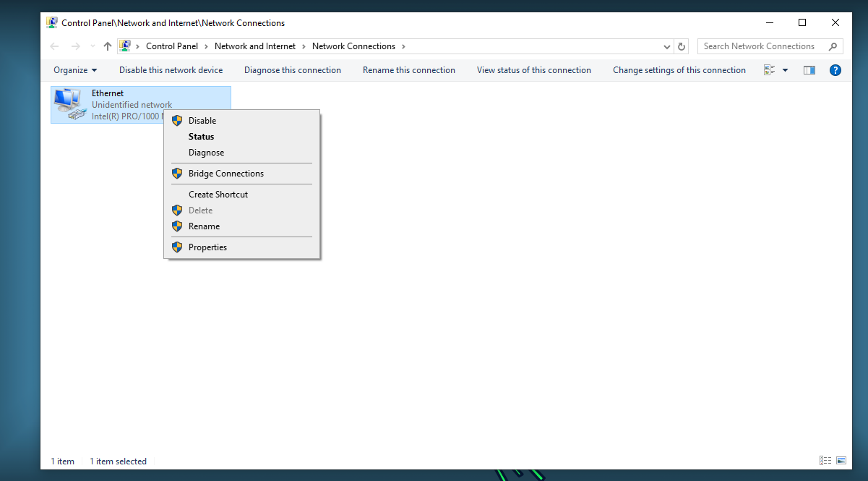Click Diagnose this connection toolbar button

[x=293, y=70]
